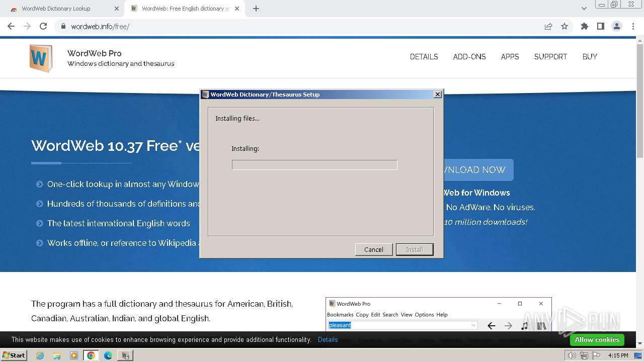Reload the page with the refresh icon
This screenshot has width=644, height=362.
43,26
